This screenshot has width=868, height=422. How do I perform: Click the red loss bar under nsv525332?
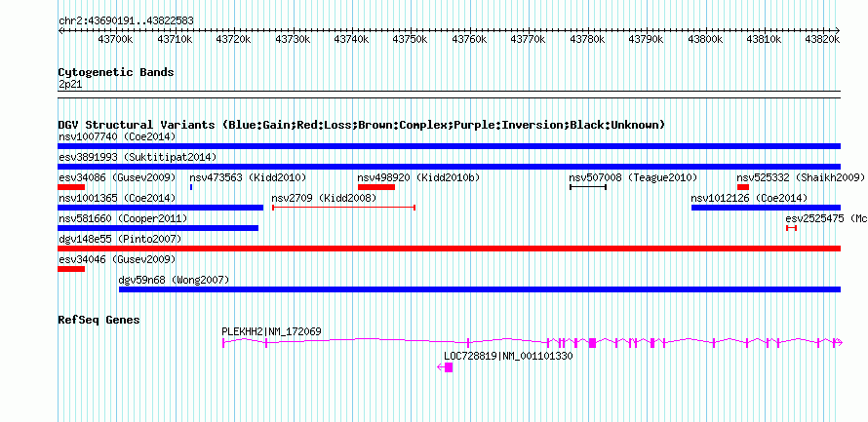click(743, 187)
